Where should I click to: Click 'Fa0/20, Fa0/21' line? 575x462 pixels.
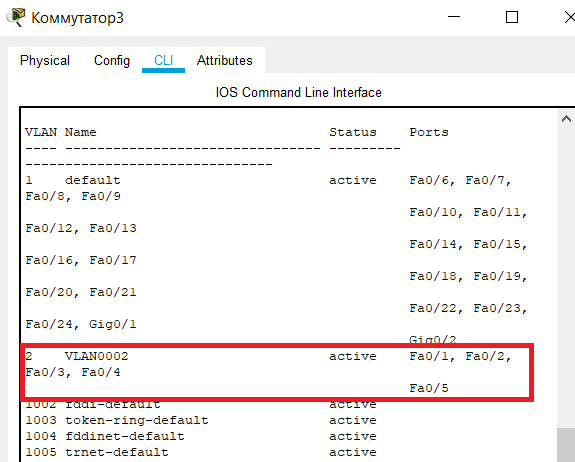81,292
